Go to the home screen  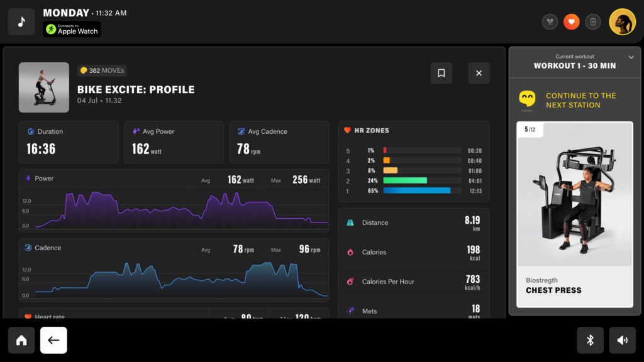(21, 340)
